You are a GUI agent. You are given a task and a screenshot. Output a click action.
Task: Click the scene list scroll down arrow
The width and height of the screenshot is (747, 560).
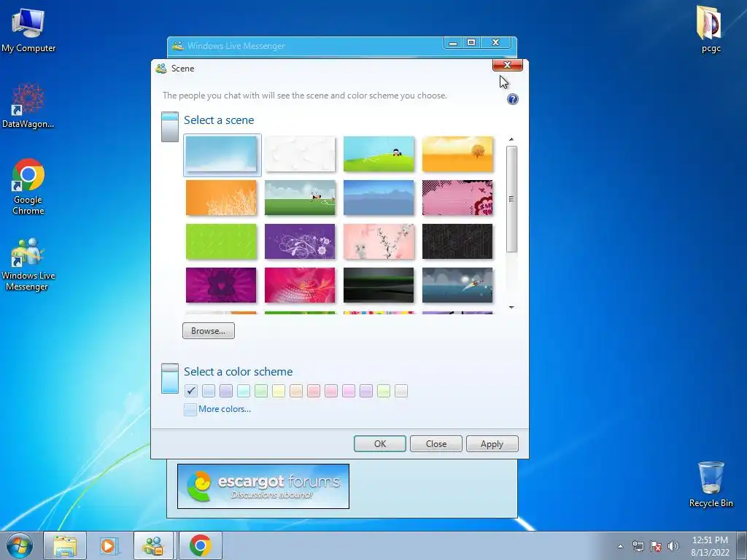coord(511,308)
